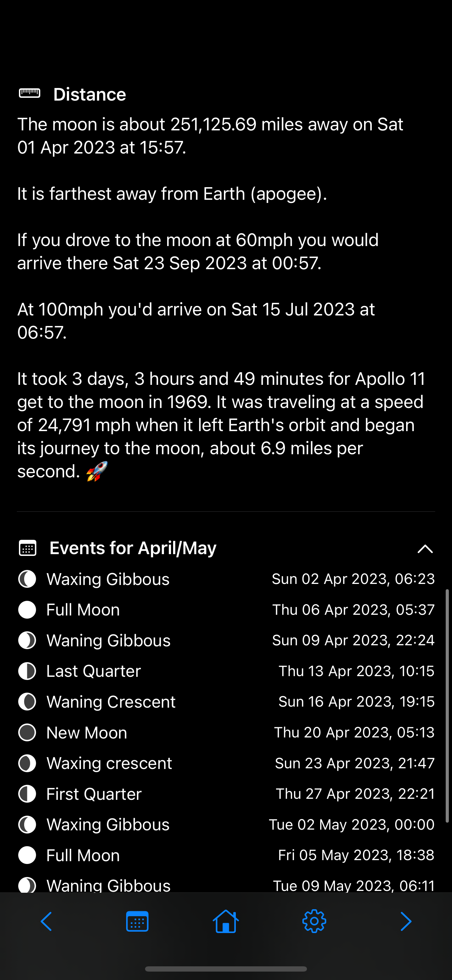
Task: Tap the calendar icon beside Events heading
Action: pos(28,548)
